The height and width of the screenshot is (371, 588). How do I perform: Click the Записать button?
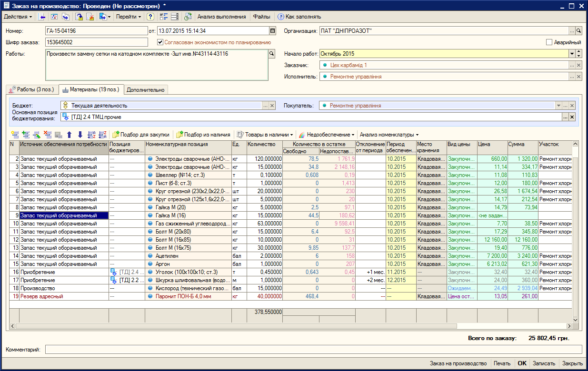click(543, 363)
